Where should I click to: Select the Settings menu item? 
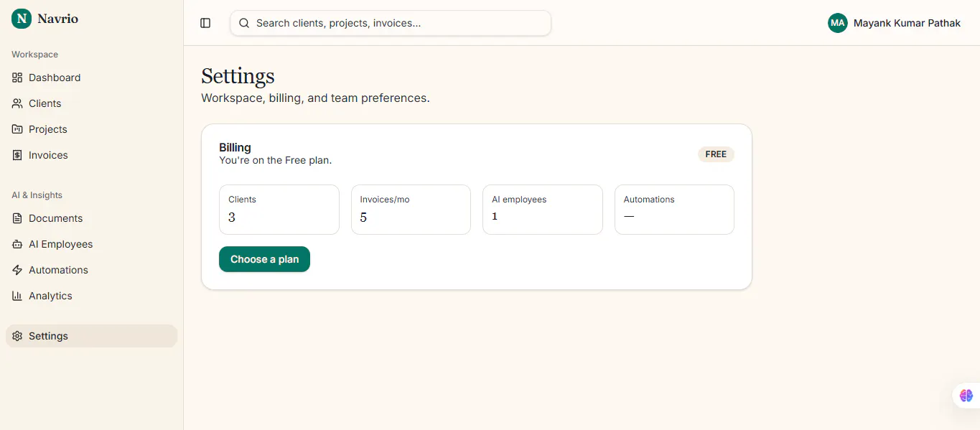(x=91, y=336)
